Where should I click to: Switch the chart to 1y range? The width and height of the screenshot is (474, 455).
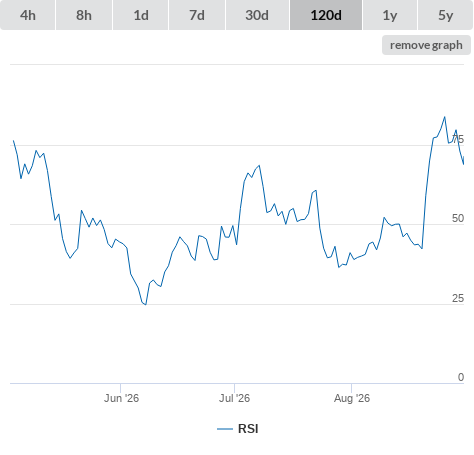390,15
